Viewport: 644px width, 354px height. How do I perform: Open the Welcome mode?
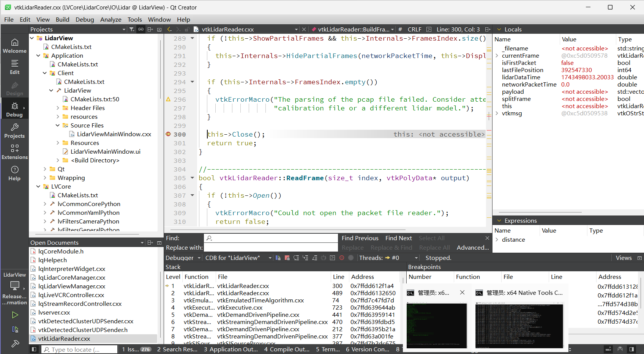point(14,46)
